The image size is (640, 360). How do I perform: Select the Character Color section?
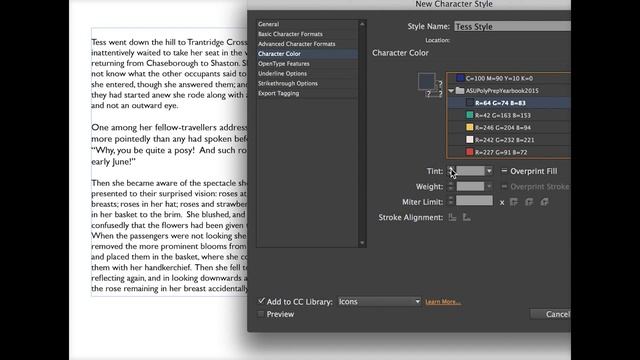(x=307, y=54)
